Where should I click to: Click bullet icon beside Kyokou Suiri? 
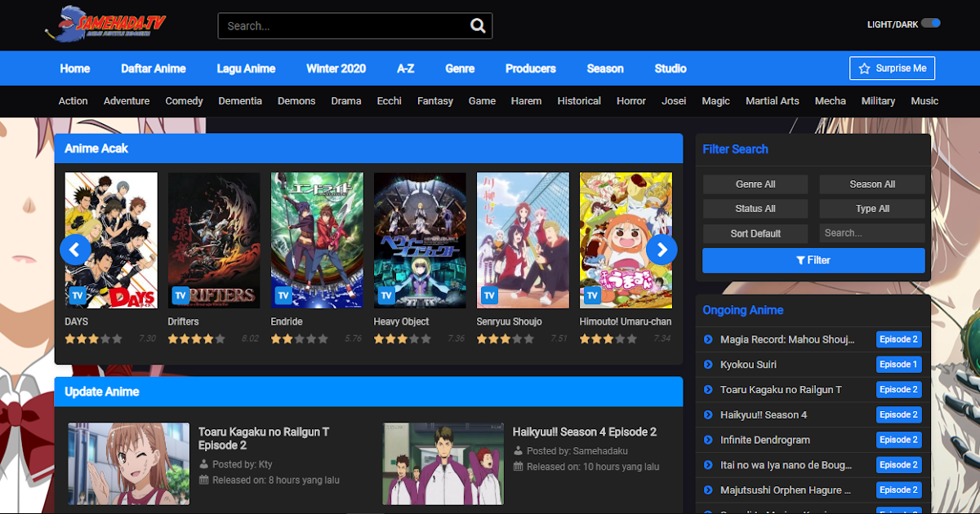click(x=709, y=365)
